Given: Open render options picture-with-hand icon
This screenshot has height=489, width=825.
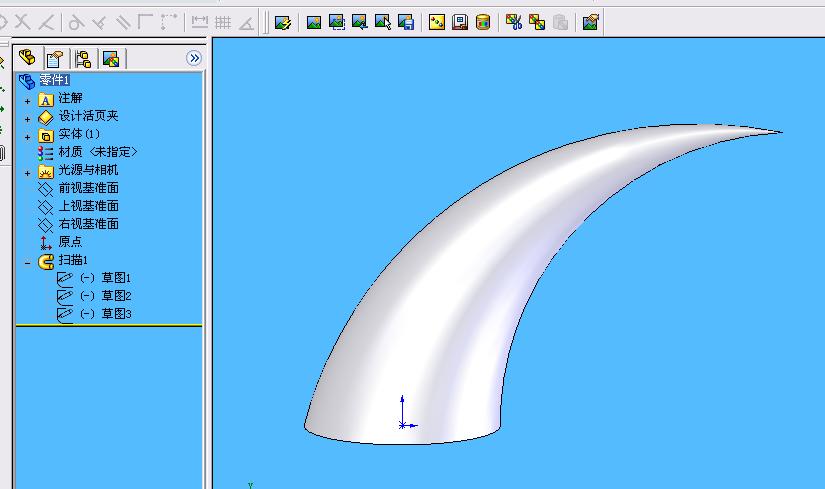Looking at the screenshot, I should click(590, 22).
